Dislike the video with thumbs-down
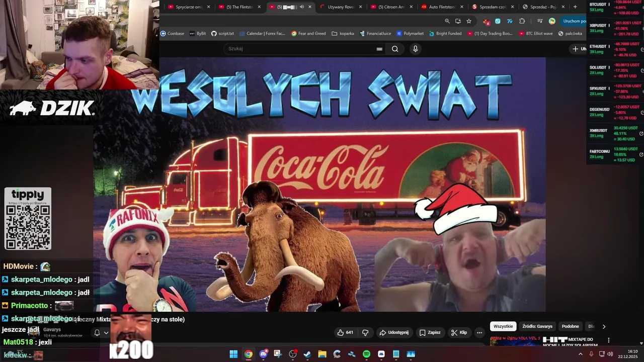Viewport: 644px width, 362px height. (365, 332)
